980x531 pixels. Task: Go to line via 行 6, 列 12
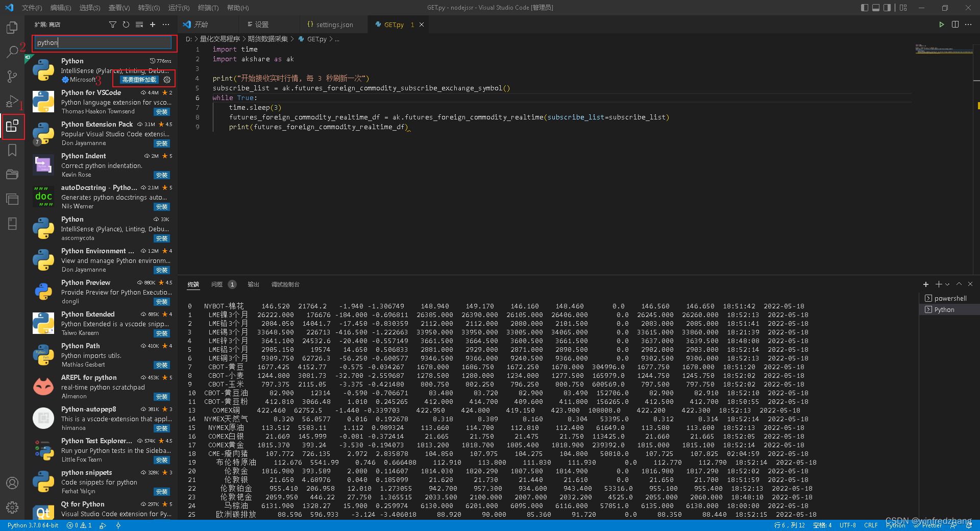click(x=789, y=525)
